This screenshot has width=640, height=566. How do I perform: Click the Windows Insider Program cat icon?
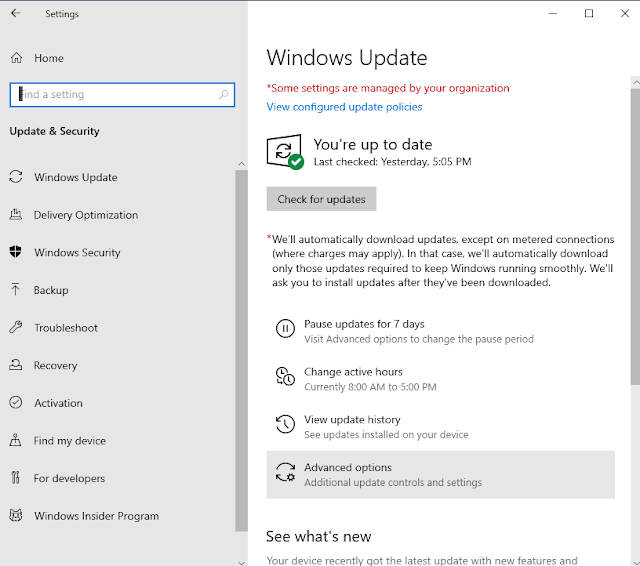(x=16, y=515)
